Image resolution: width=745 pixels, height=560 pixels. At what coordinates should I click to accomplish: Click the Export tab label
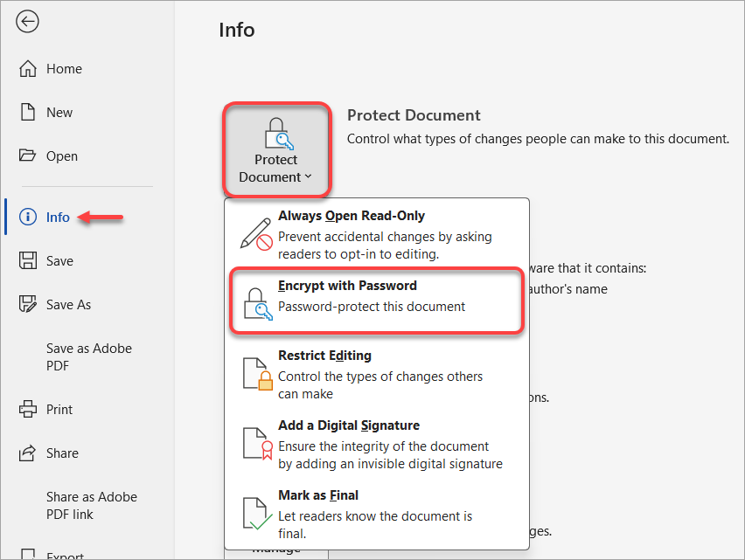(65, 555)
